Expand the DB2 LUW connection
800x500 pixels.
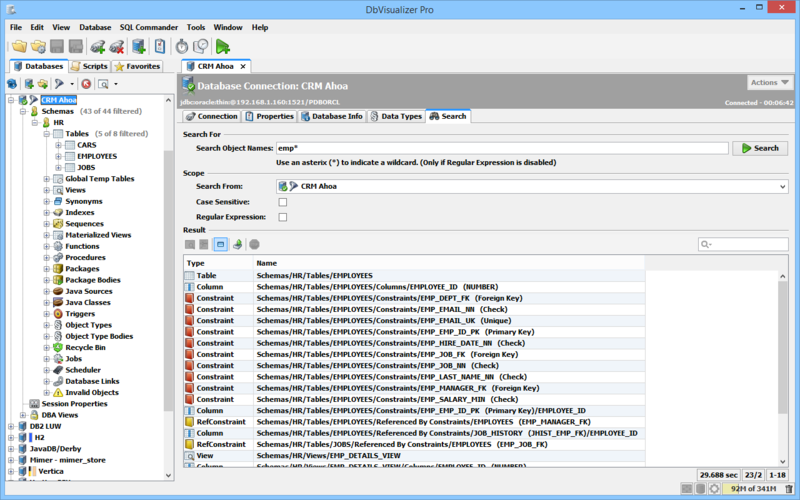11,426
